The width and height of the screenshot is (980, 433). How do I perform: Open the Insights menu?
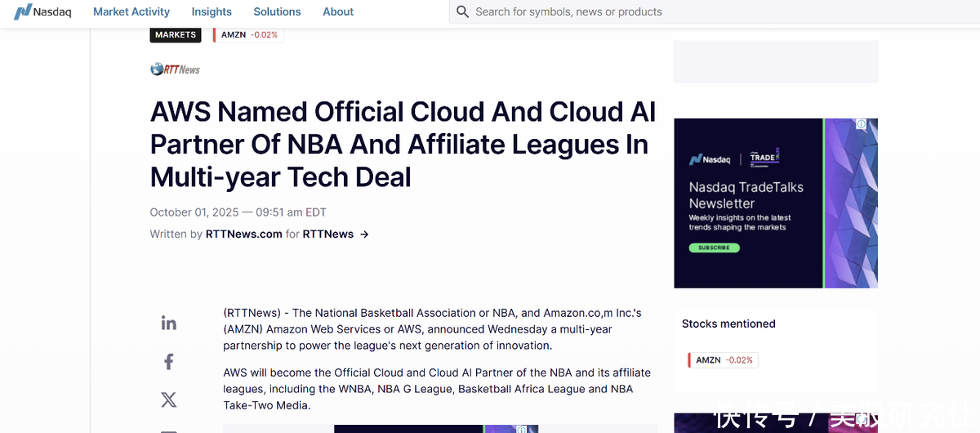pos(212,11)
